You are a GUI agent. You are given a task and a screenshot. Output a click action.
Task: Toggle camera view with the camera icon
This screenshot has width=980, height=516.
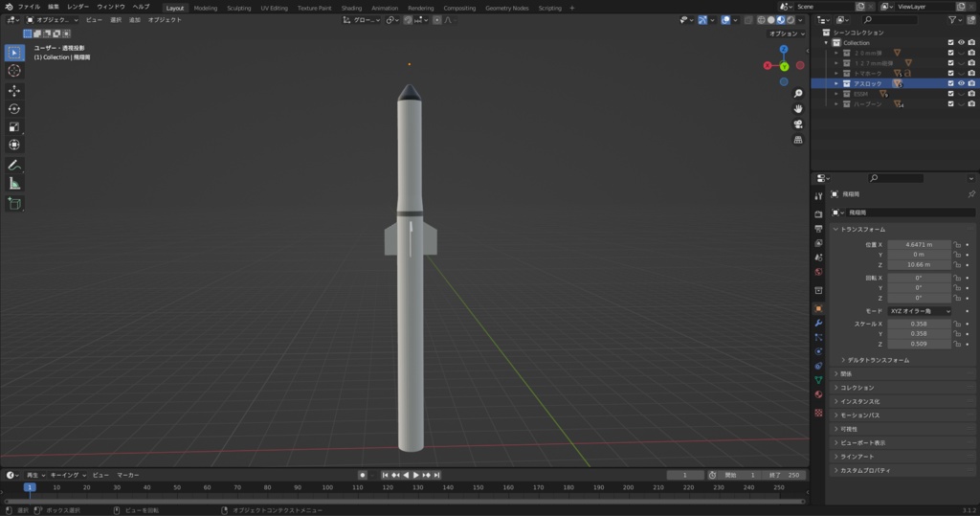(798, 124)
